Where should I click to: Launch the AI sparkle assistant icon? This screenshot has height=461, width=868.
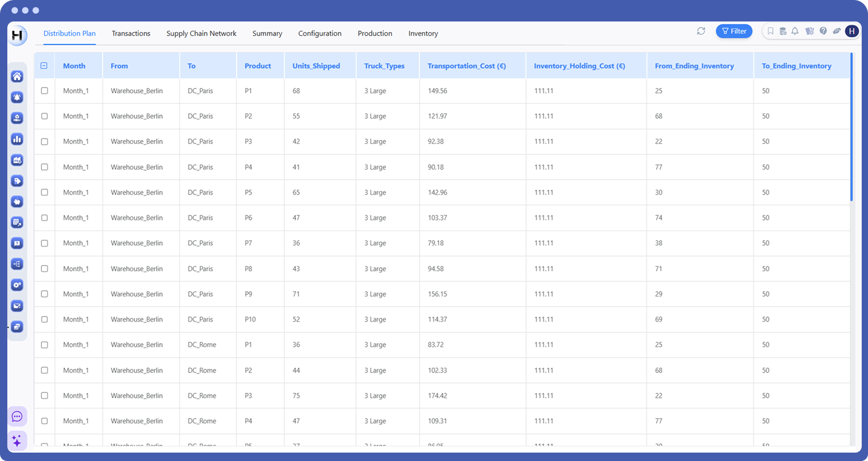pos(17,441)
